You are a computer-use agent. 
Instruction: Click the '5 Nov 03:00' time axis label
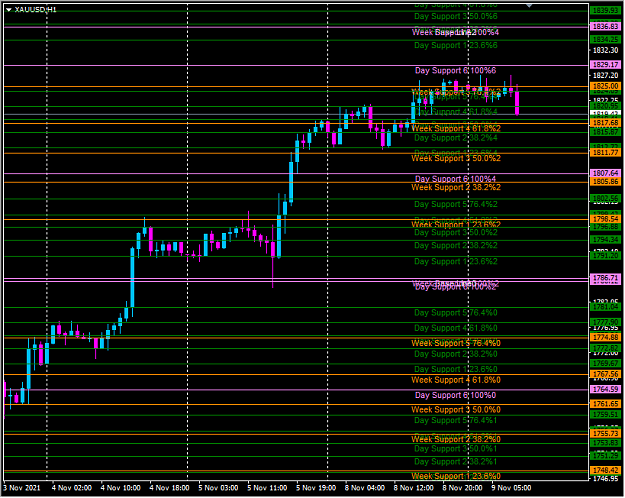pyautogui.click(x=218, y=488)
